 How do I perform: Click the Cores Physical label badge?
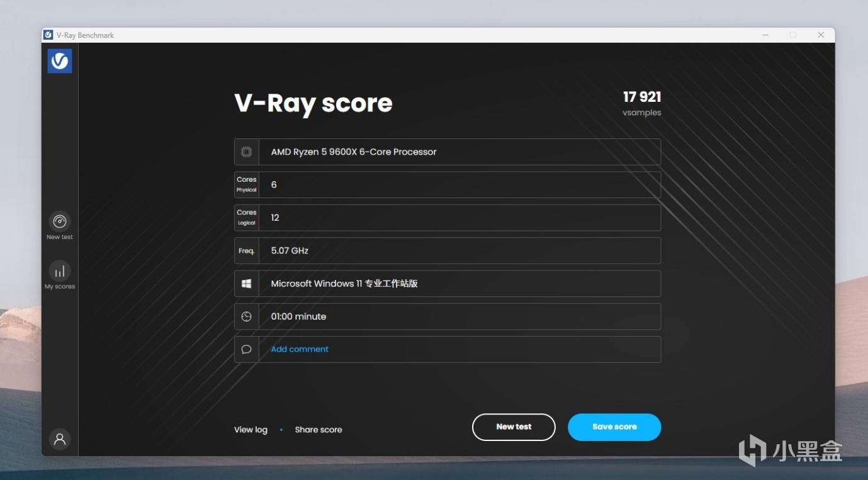(x=247, y=184)
